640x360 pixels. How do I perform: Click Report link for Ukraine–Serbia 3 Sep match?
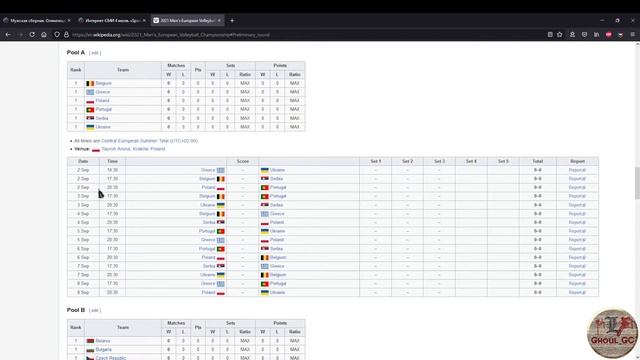577,205
